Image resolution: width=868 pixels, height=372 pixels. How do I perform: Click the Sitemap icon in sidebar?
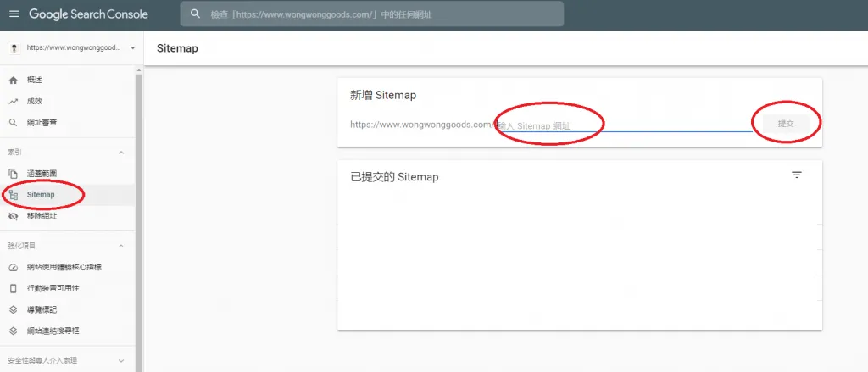tap(13, 195)
